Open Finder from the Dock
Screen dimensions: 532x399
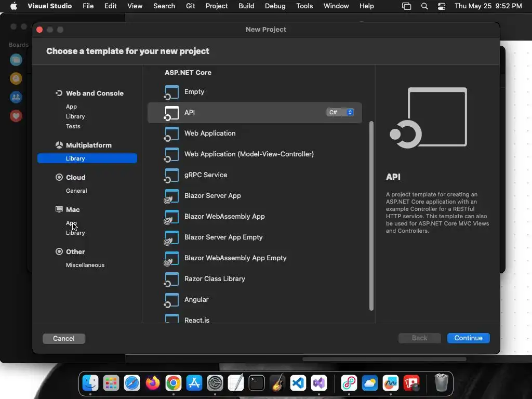(90, 383)
